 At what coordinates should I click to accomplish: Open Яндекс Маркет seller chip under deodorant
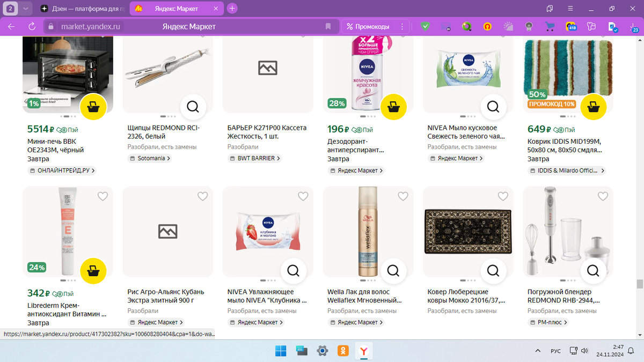pyautogui.click(x=356, y=171)
